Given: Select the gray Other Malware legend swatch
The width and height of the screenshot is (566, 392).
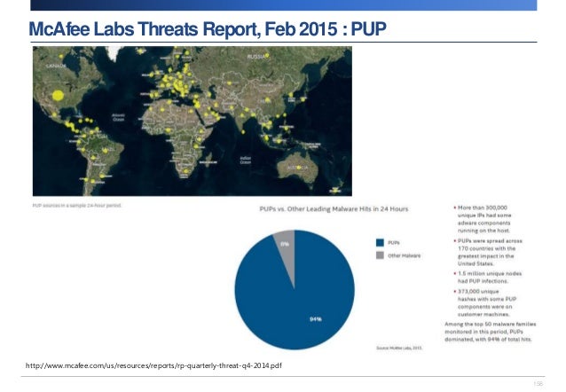Looking at the screenshot, I should [x=380, y=255].
